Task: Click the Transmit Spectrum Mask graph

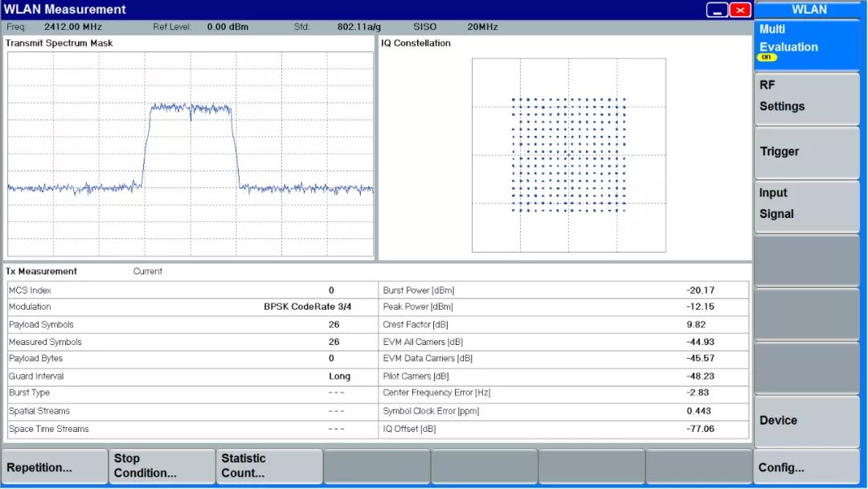Action: coord(190,154)
